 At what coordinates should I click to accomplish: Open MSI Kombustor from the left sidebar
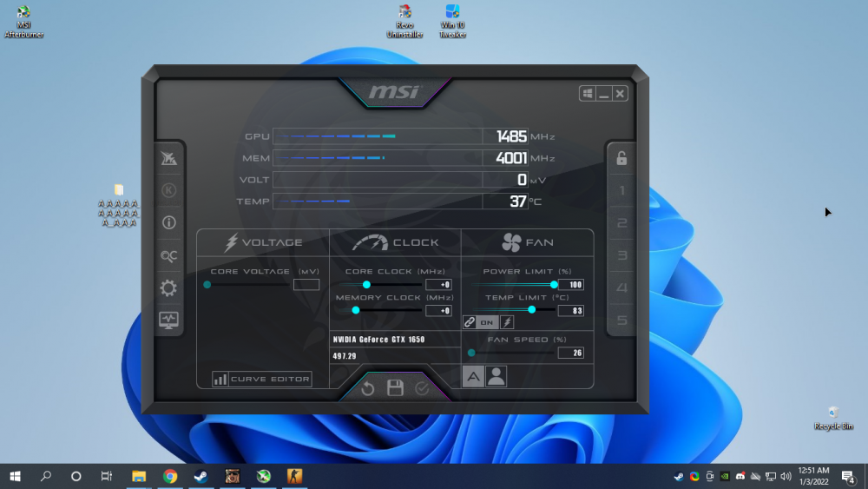[169, 158]
